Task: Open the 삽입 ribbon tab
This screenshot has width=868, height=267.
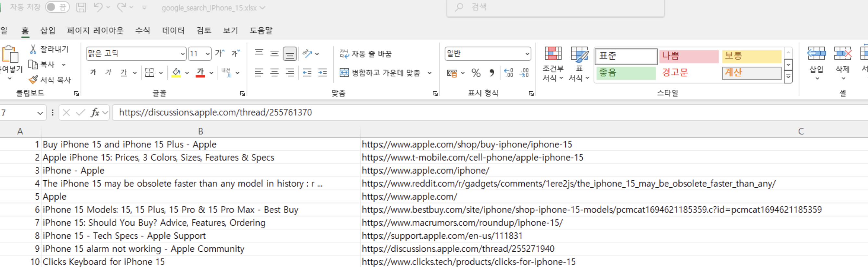Action: 47,31
